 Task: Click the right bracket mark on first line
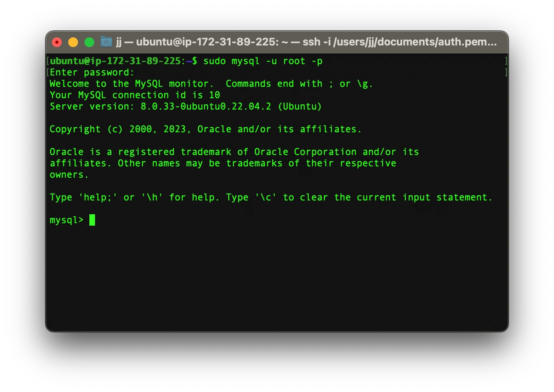[506, 61]
